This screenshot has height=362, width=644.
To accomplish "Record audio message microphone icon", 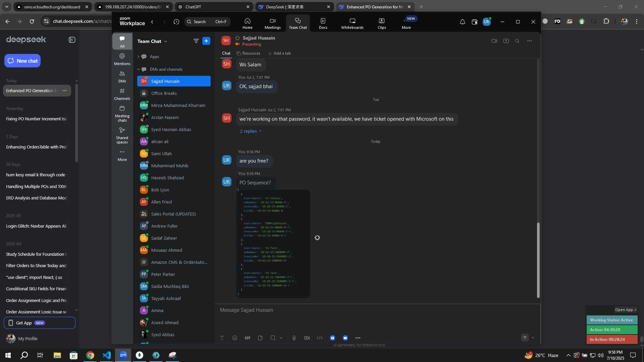I will [294, 338].
